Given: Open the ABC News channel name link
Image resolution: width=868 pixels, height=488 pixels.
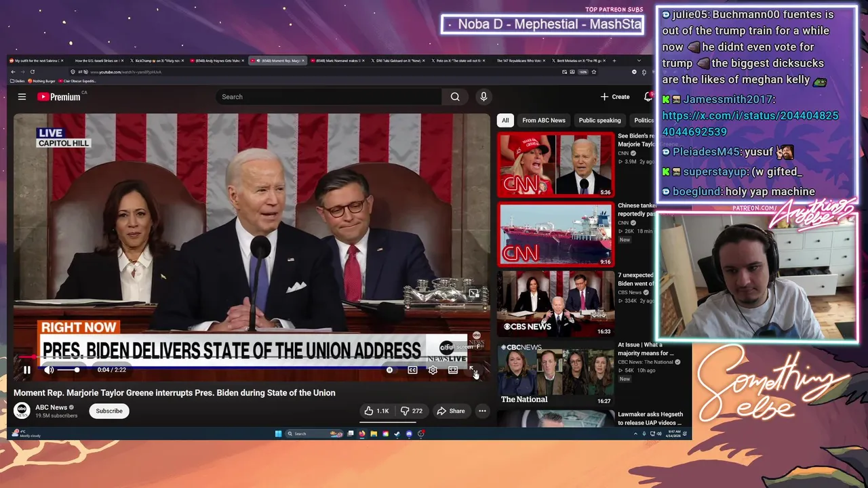Looking at the screenshot, I should tap(52, 407).
